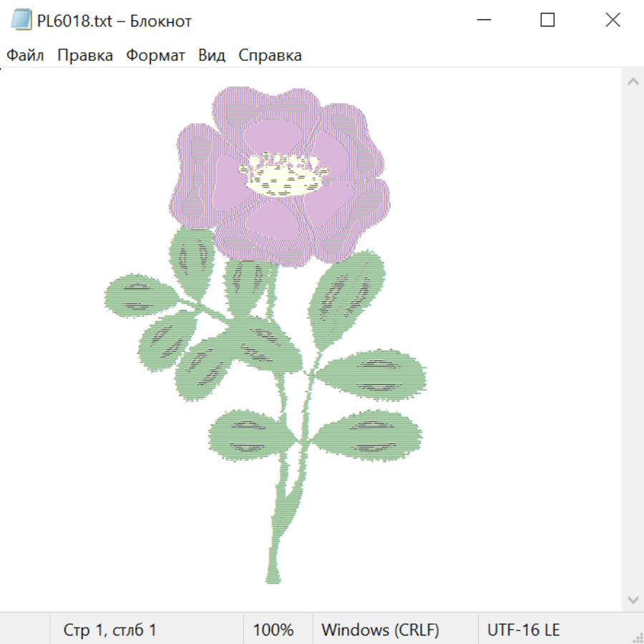The height and width of the screenshot is (644, 644).
Task: Maximize the Notepad window
Action: click(547, 21)
